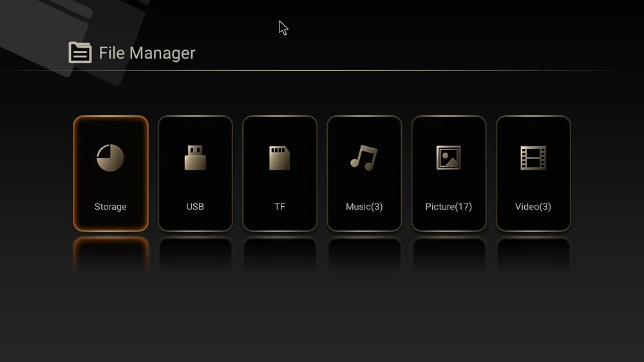Select the Video(3) label
The width and height of the screenshot is (644, 362).
(x=533, y=207)
